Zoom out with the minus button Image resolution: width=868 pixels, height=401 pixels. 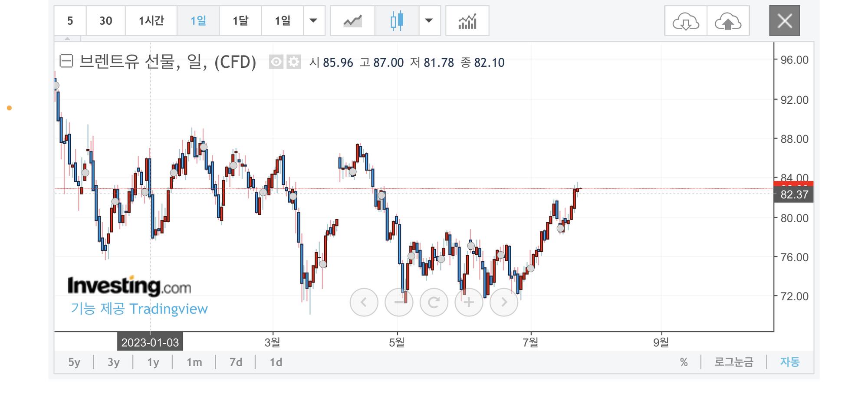click(x=399, y=302)
